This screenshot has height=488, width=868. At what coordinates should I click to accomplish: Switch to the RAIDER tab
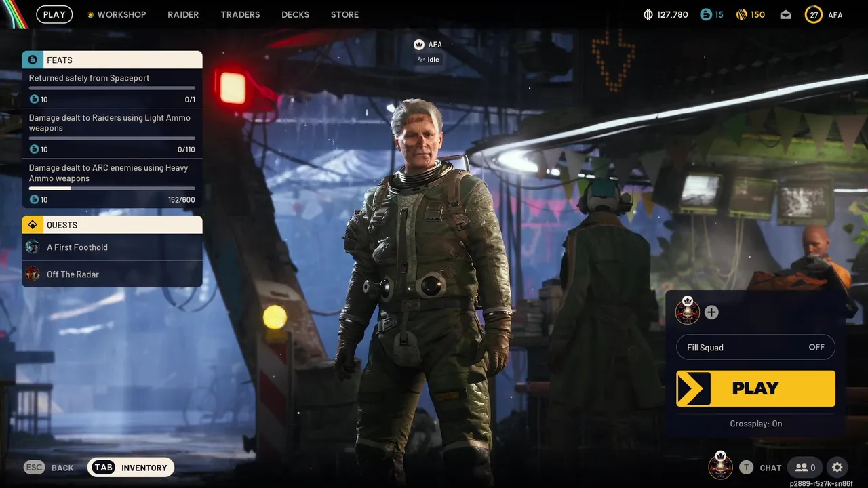[x=183, y=14]
